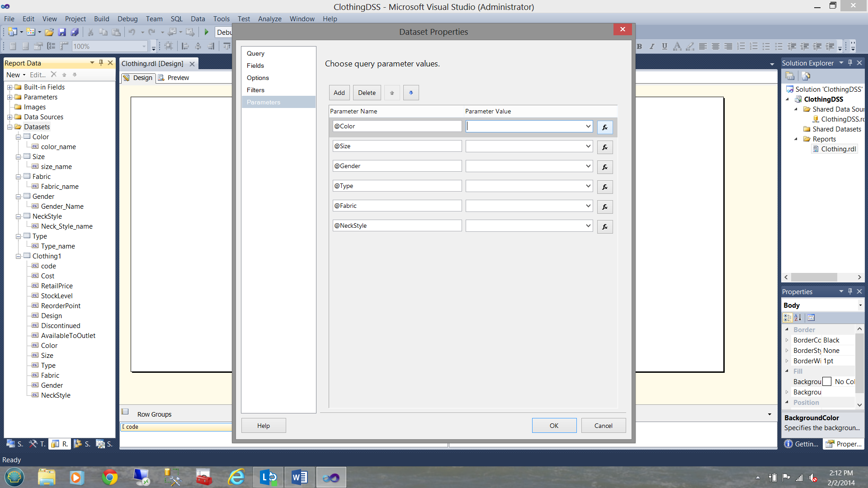Switch to the Preview tab

pos(178,78)
